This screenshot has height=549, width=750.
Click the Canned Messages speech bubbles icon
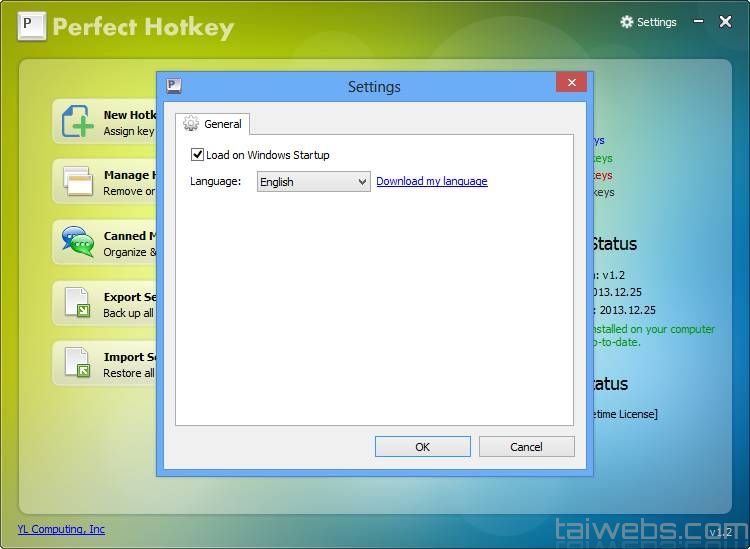[78, 242]
